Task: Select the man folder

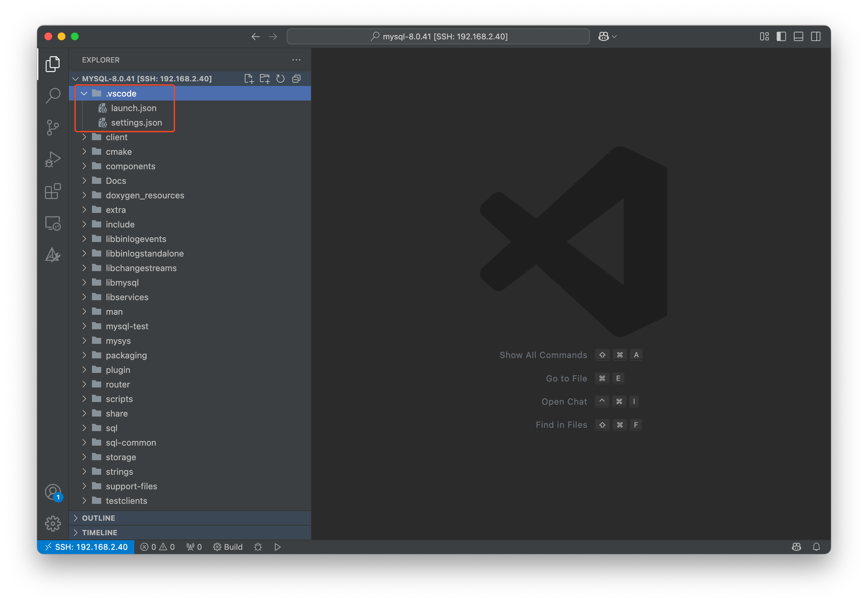Action: point(190,312)
